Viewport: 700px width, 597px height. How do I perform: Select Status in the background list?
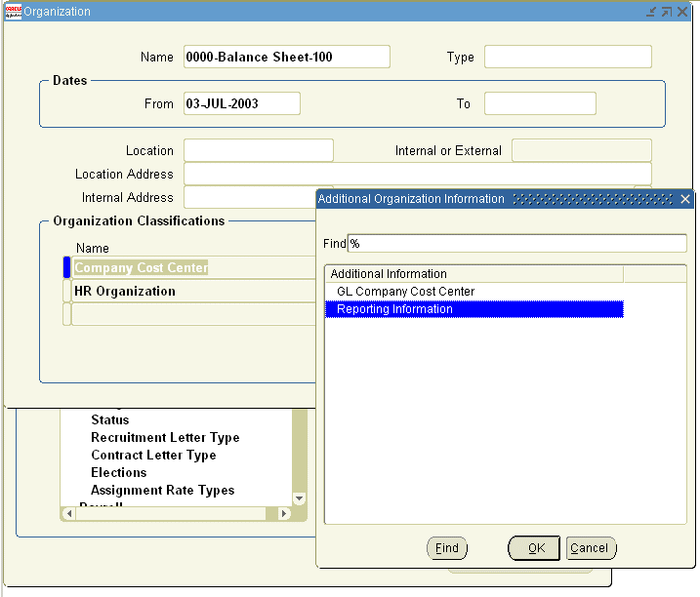(109, 419)
